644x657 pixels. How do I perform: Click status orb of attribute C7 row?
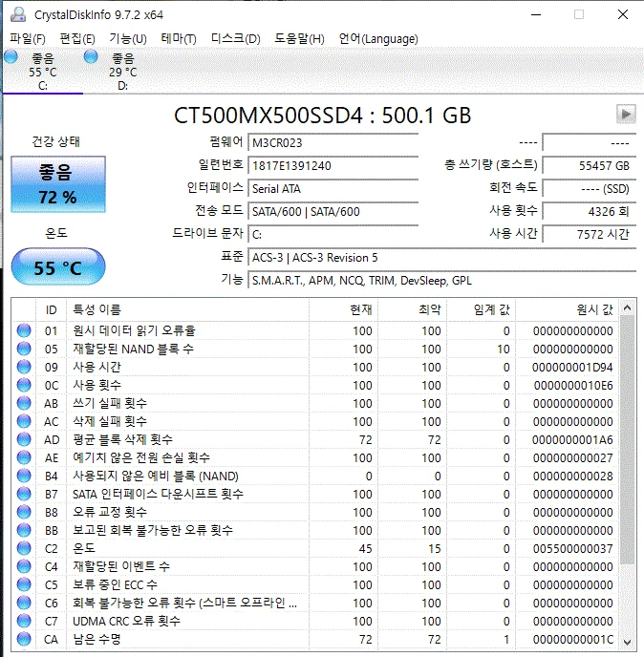click(24, 621)
